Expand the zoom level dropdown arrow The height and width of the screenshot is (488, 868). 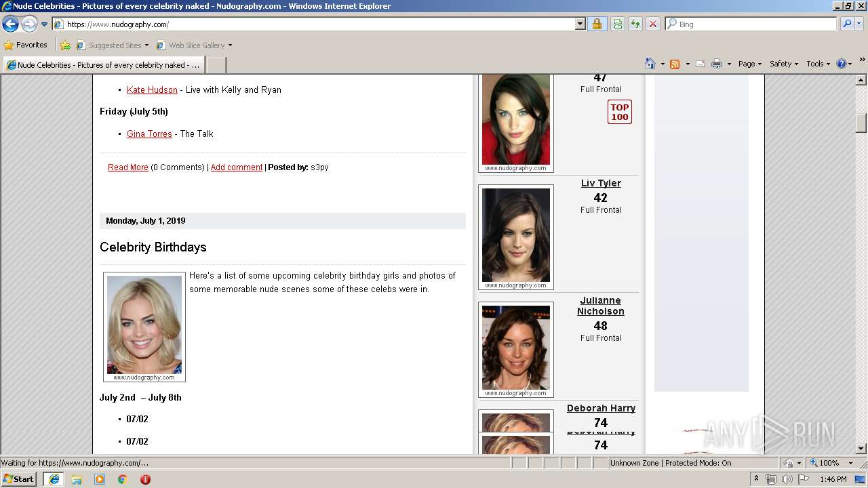[850, 463]
